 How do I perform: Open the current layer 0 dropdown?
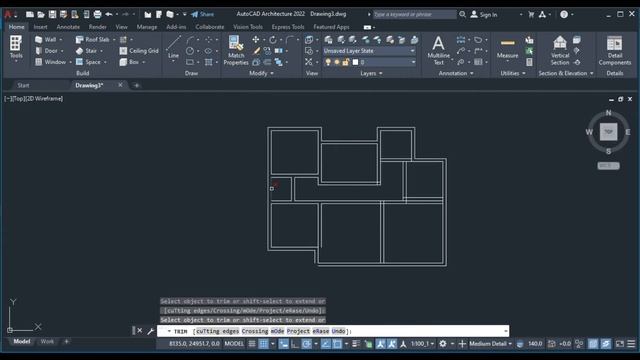point(369,62)
